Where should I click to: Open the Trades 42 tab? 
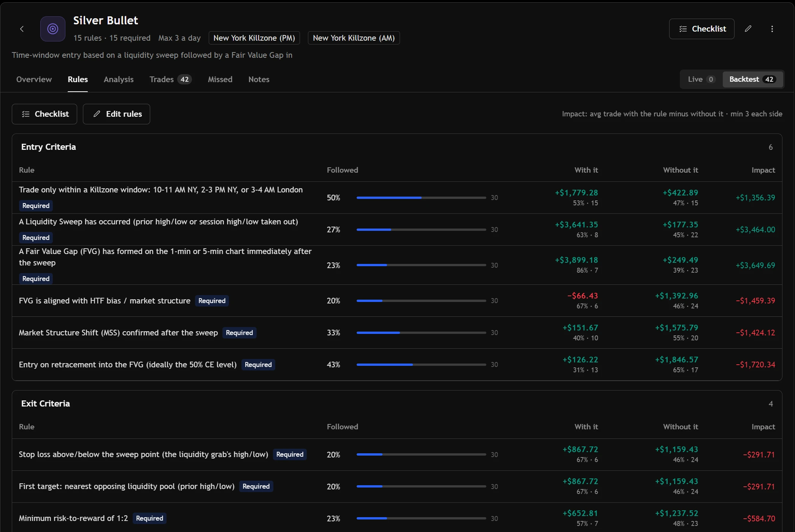[x=170, y=79]
